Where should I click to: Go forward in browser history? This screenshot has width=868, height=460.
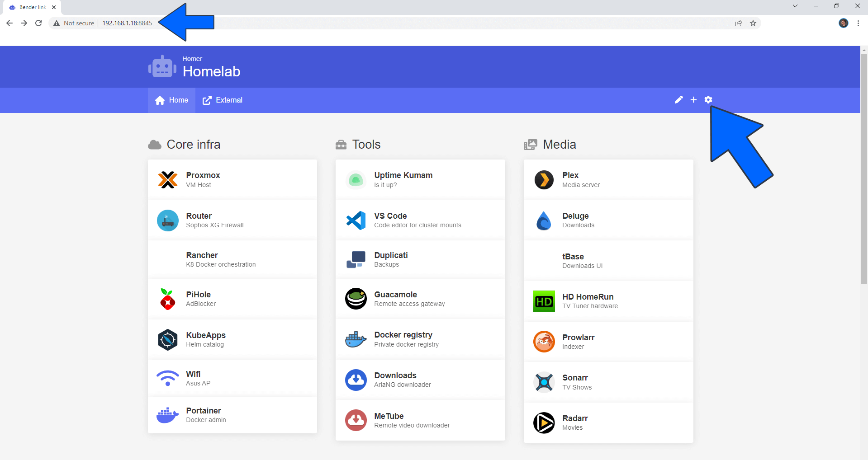coord(24,23)
